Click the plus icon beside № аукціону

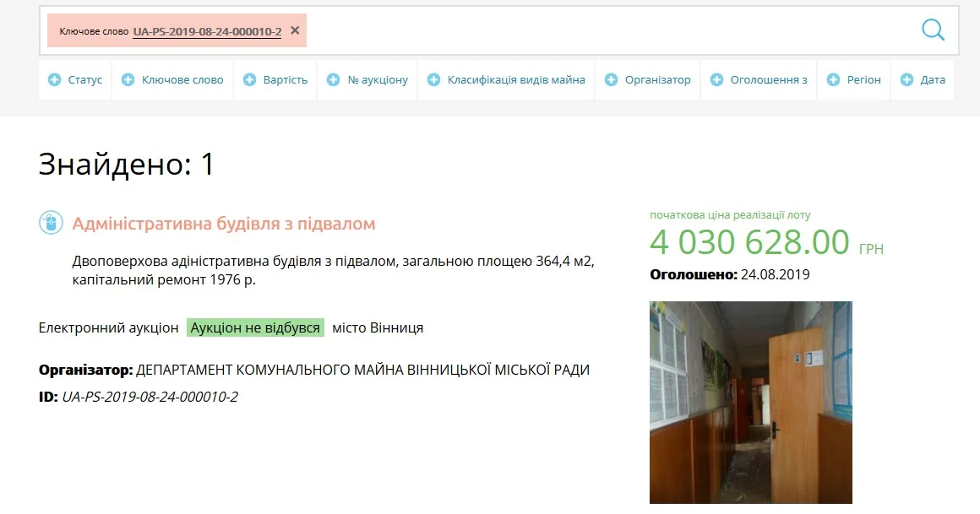tap(333, 80)
